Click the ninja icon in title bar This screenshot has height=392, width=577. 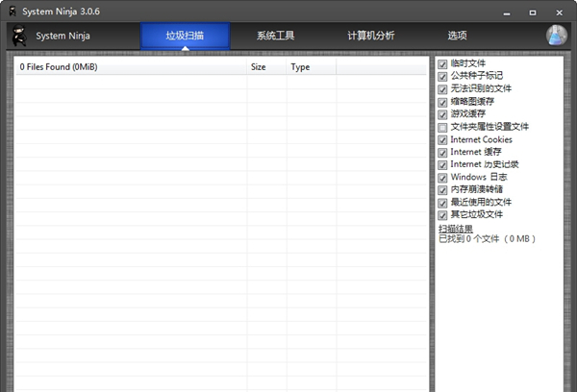point(10,9)
